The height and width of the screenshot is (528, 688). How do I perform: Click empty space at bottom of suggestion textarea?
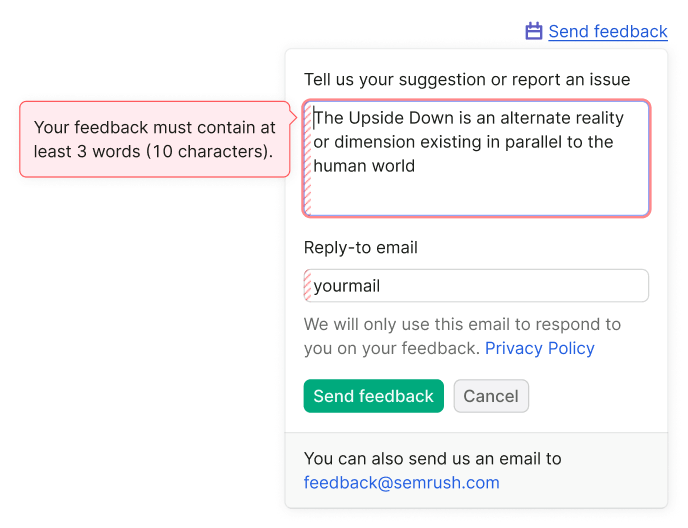tap(478, 196)
